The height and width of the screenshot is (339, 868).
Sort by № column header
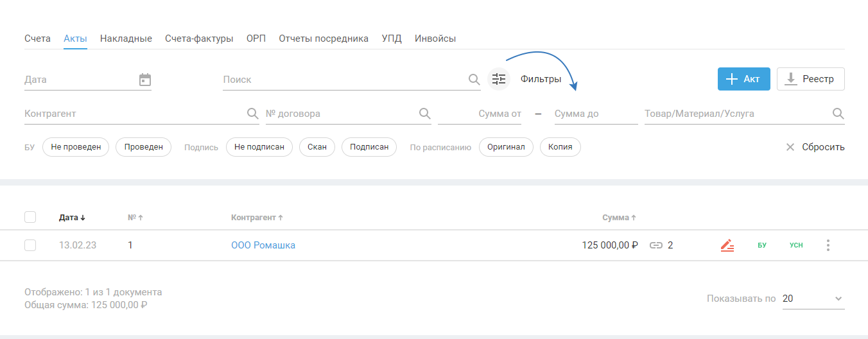(135, 218)
